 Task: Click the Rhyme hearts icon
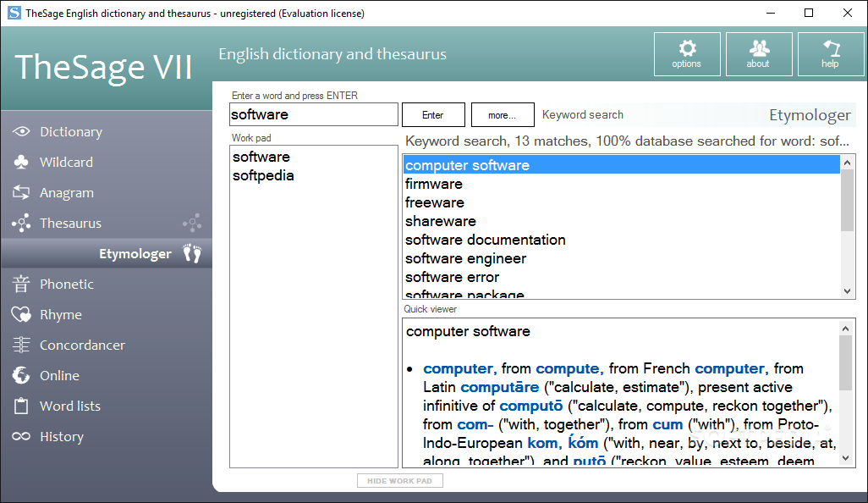tap(21, 315)
